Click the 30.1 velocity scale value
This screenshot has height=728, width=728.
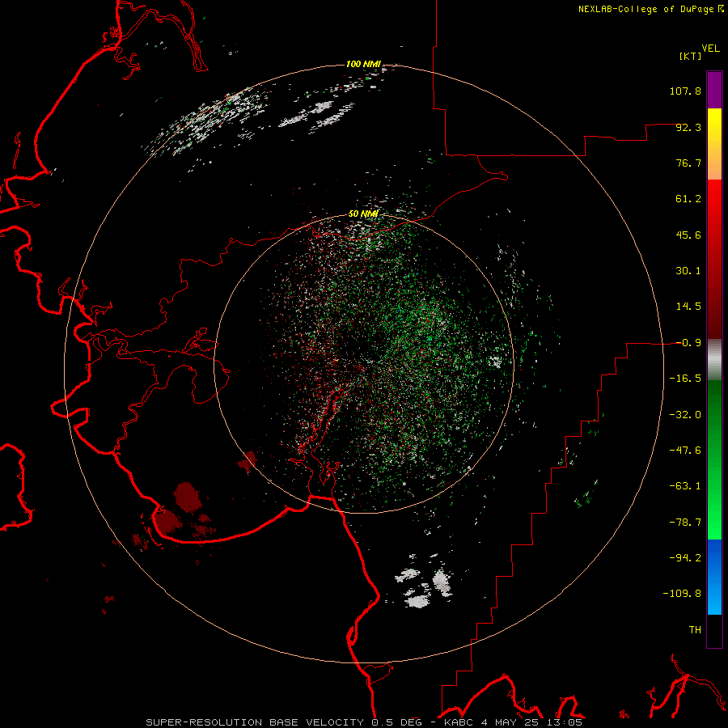(688, 271)
